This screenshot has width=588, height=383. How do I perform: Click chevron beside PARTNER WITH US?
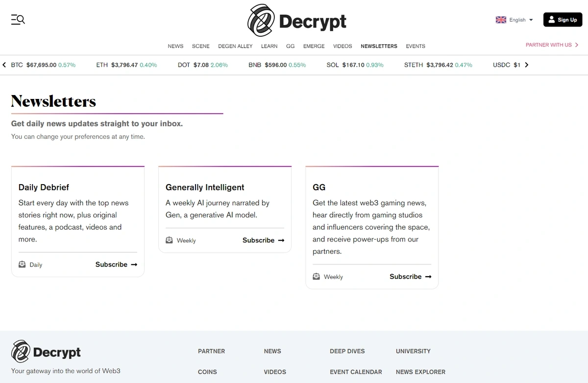pyautogui.click(x=577, y=45)
